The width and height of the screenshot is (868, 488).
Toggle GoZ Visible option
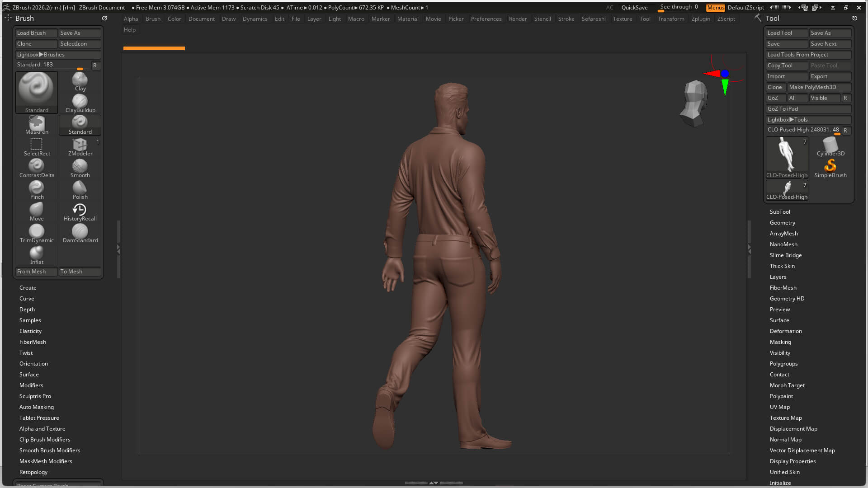pos(825,98)
